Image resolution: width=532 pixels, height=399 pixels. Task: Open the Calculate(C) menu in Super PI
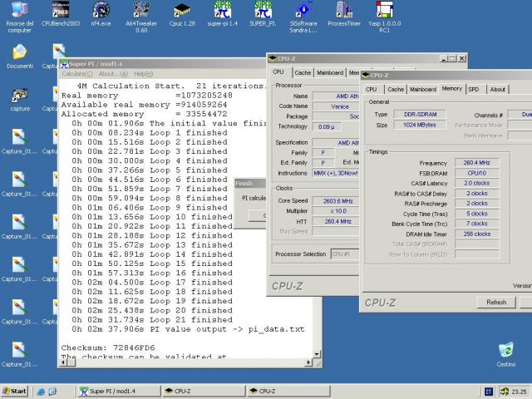(x=77, y=74)
